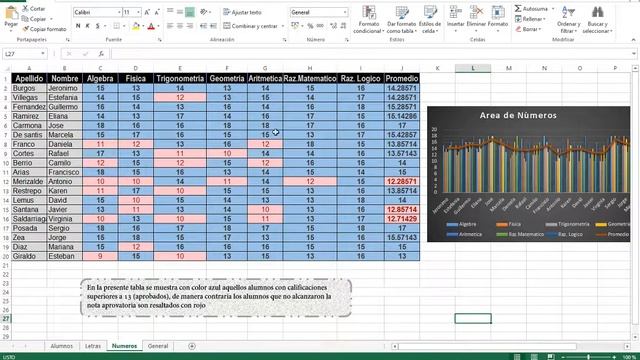The height and width of the screenshot is (360, 640).
Task: Click horizontal scrollbar track
Action: pos(510,346)
